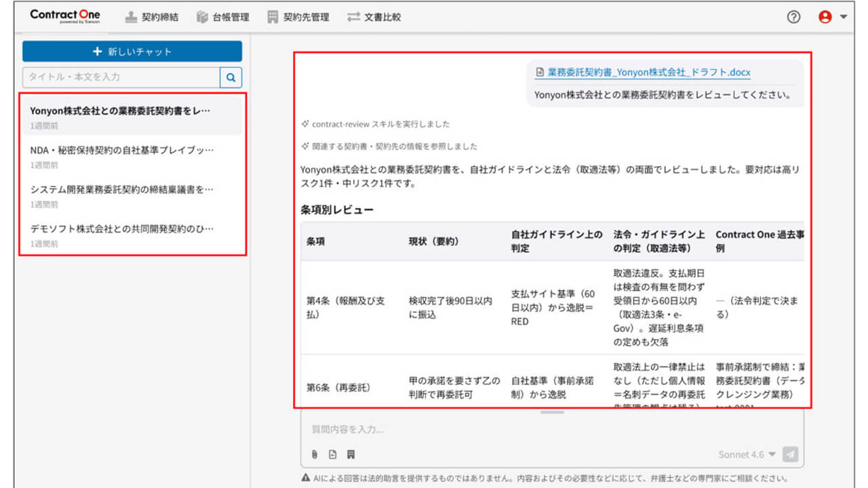Expand the user account dropdown arrow
This screenshot has width=868, height=488.
click(843, 17)
